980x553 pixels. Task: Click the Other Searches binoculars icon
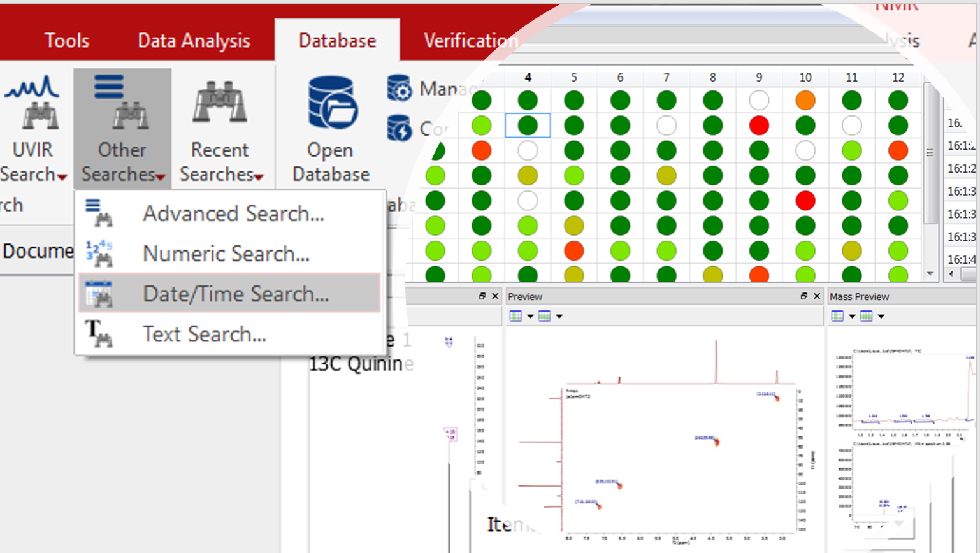(121, 103)
